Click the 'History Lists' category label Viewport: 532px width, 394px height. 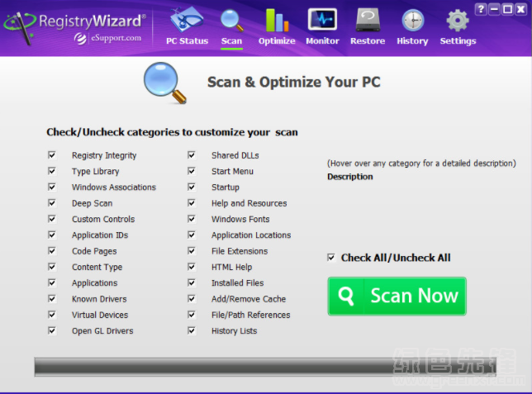point(234,331)
